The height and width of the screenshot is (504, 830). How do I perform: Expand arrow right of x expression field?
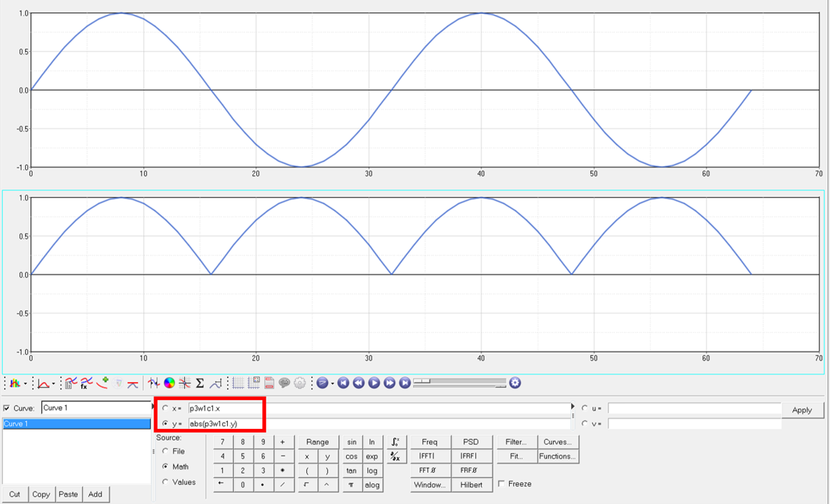point(574,407)
